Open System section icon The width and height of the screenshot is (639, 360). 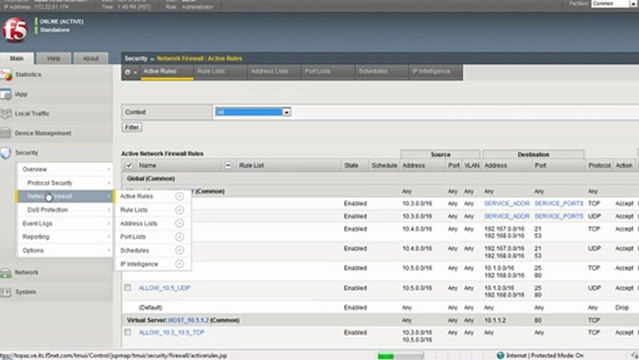6,292
